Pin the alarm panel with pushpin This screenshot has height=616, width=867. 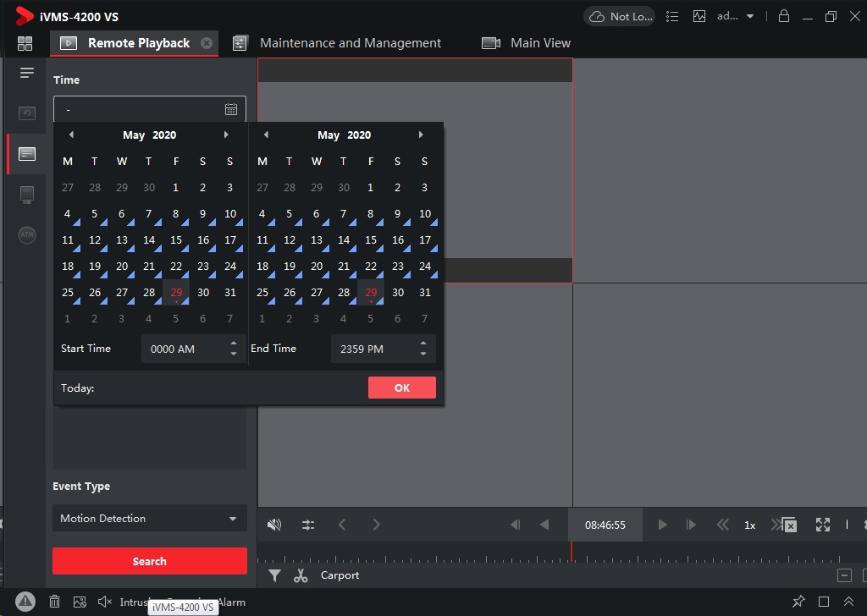click(798, 602)
